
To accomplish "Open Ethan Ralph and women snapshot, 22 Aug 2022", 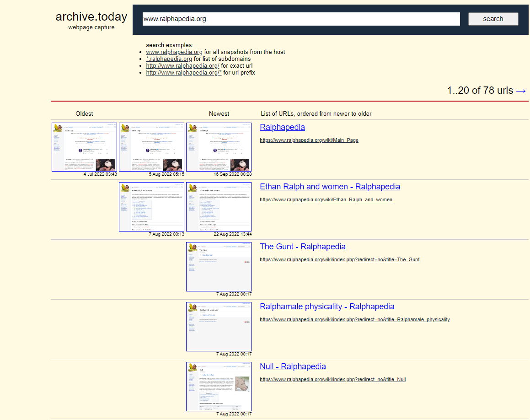I will coord(219,207).
